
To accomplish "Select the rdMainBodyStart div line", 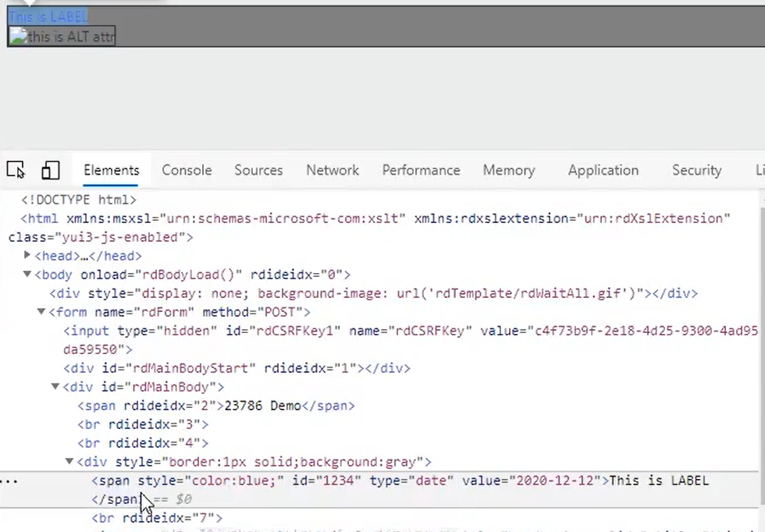I will click(237, 368).
